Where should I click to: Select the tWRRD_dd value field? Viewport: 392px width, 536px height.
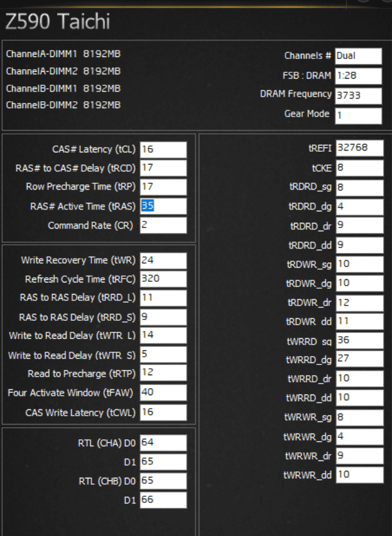[359, 398]
